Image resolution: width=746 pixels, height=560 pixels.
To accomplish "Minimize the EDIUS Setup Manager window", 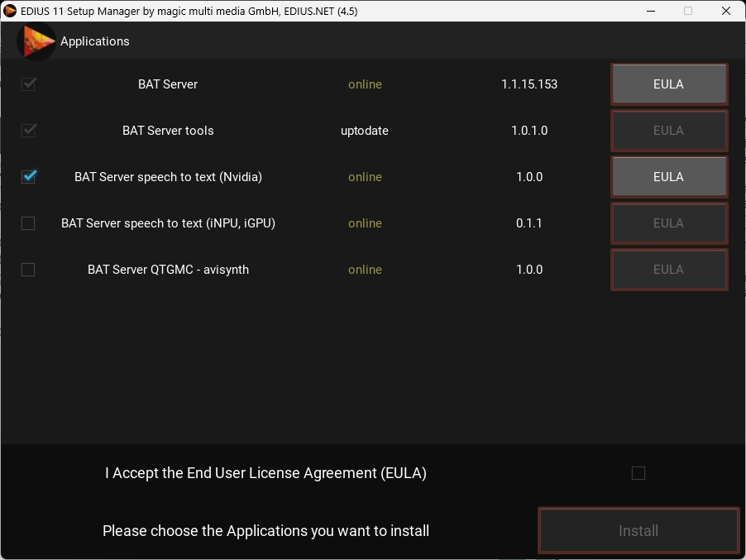I will coord(651,11).
